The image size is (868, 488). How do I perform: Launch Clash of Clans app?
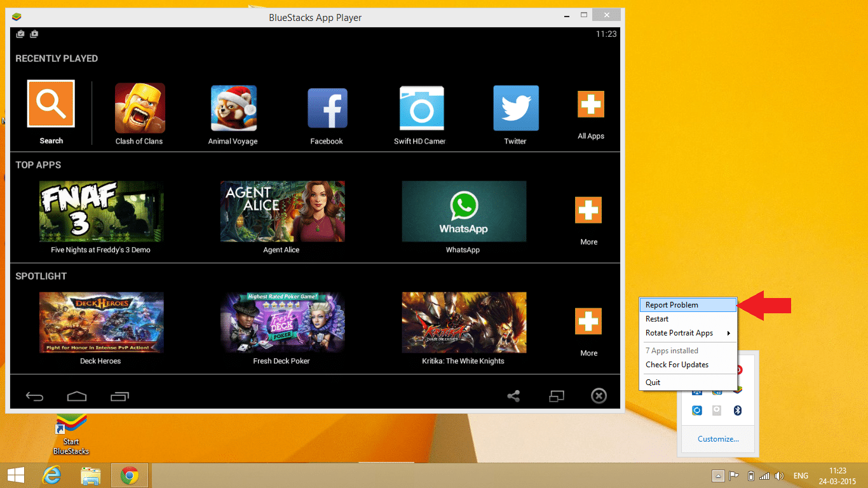140,108
